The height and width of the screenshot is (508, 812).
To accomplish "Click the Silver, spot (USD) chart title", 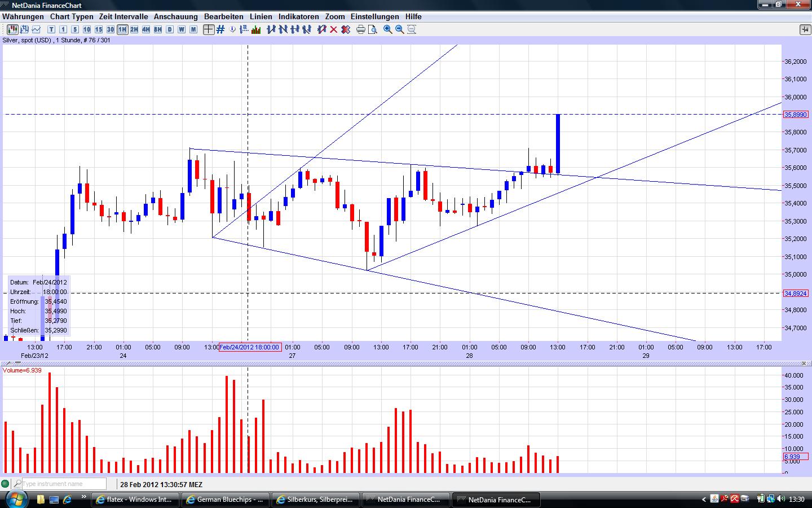I will click(x=56, y=40).
